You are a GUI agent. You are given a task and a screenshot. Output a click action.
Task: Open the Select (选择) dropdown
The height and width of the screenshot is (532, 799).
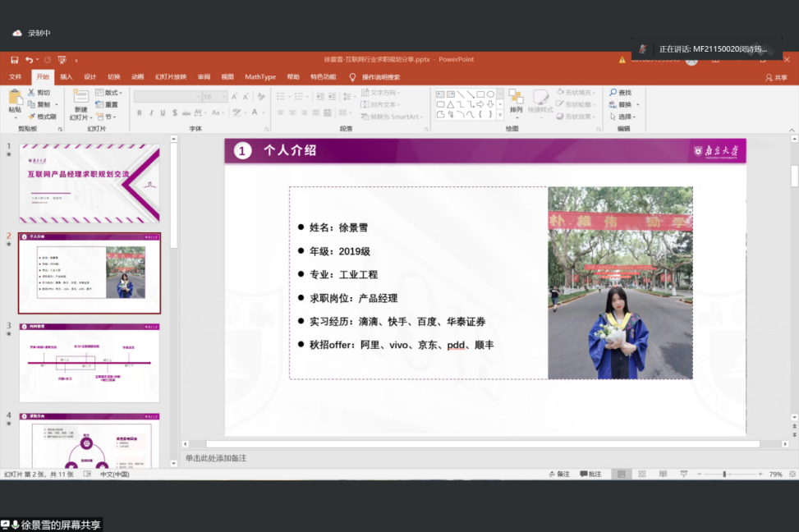click(x=625, y=117)
